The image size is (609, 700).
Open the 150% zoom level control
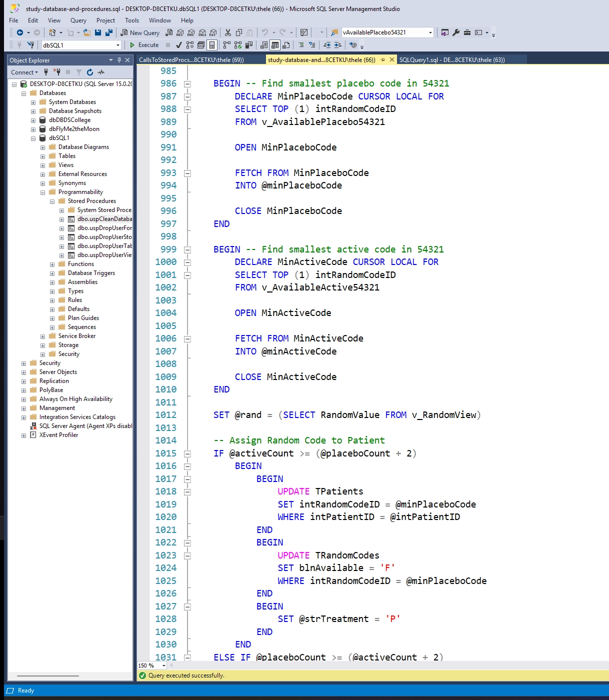click(x=150, y=665)
